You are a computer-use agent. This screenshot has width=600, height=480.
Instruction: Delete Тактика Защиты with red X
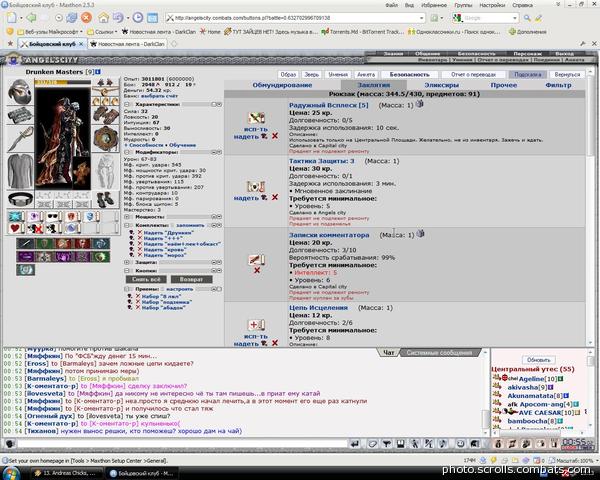[275, 197]
